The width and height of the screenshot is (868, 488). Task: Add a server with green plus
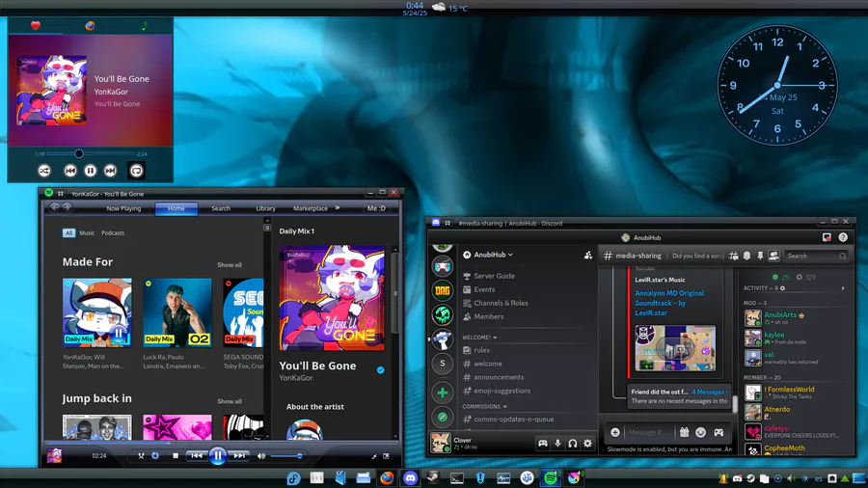(443, 393)
